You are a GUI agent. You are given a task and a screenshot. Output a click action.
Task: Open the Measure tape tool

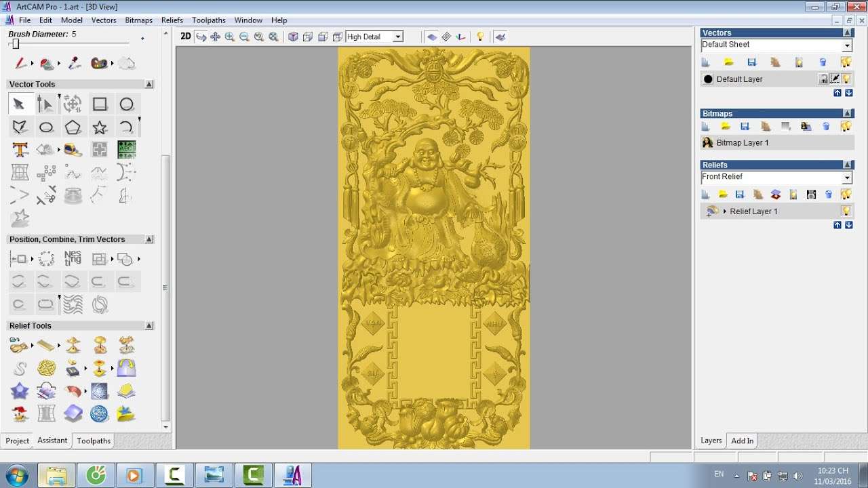(x=73, y=150)
